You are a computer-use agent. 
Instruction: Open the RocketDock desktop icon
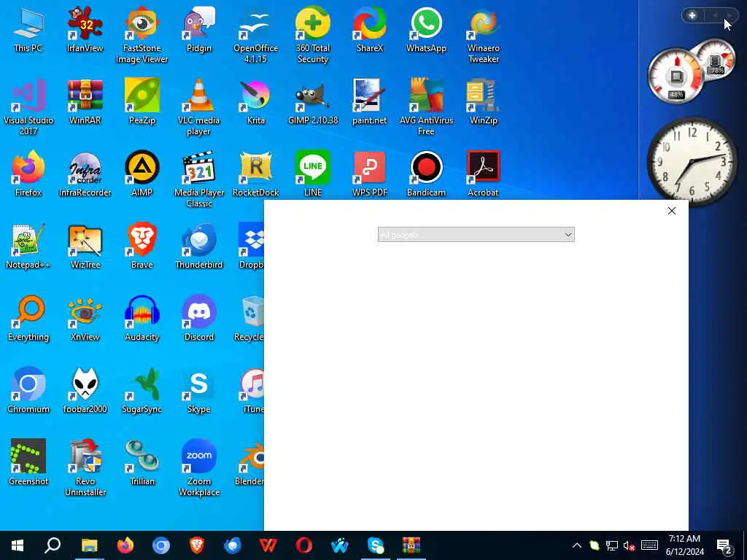point(256,174)
